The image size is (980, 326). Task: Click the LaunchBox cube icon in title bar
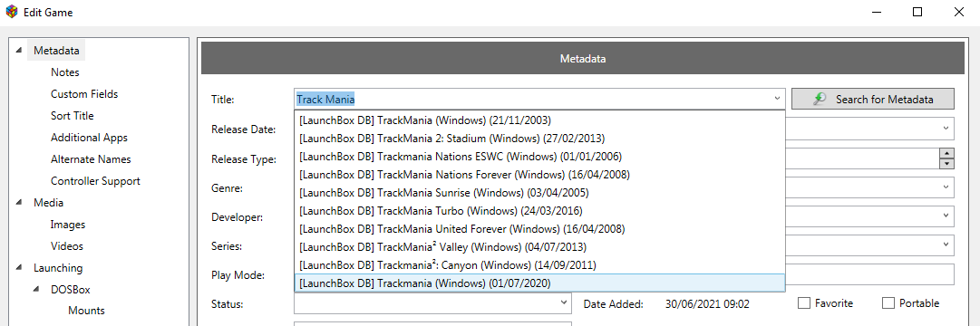click(x=11, y=12)
